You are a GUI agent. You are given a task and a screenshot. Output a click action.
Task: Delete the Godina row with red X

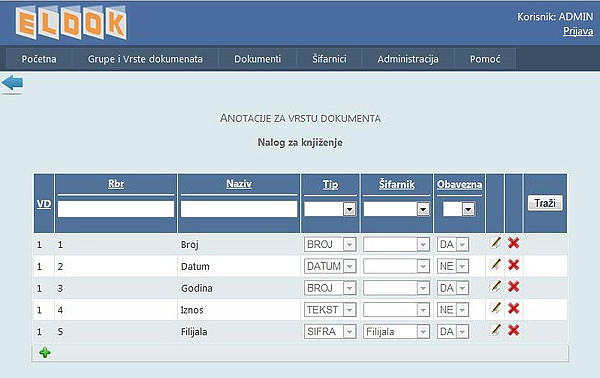514,287
